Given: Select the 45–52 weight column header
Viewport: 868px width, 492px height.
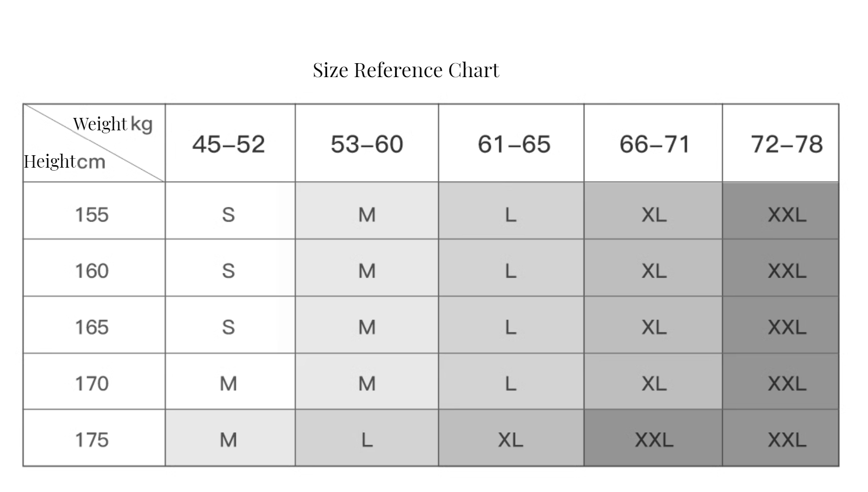Looking at the screenshot, I should pyautogui.click(x=230, y=143).
